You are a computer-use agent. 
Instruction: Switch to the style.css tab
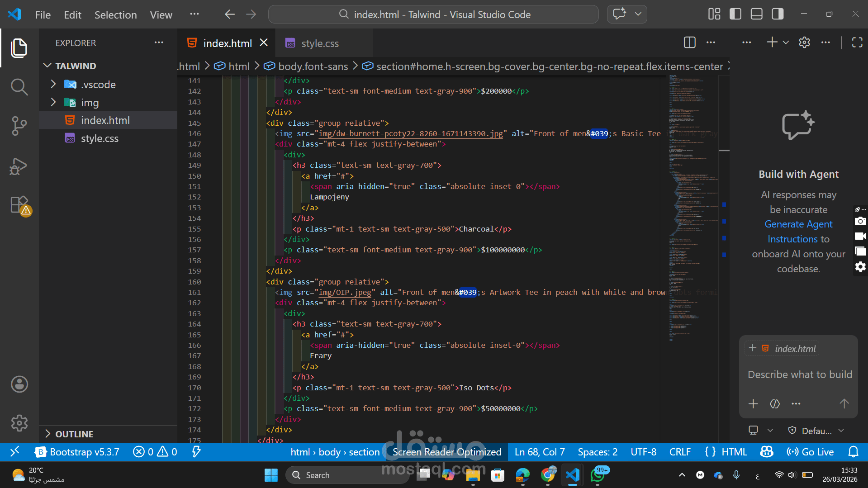pos(319,43)
